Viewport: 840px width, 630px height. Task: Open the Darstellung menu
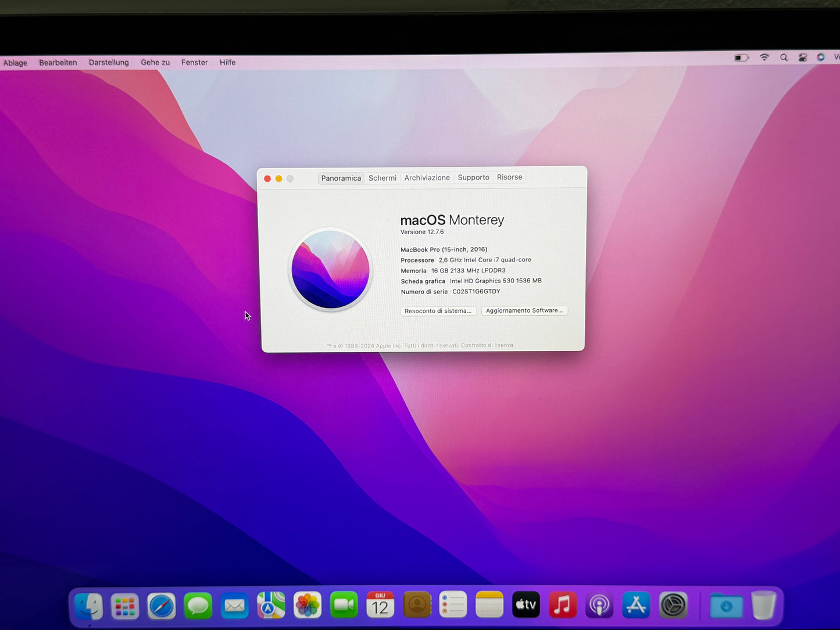[109, 62]
